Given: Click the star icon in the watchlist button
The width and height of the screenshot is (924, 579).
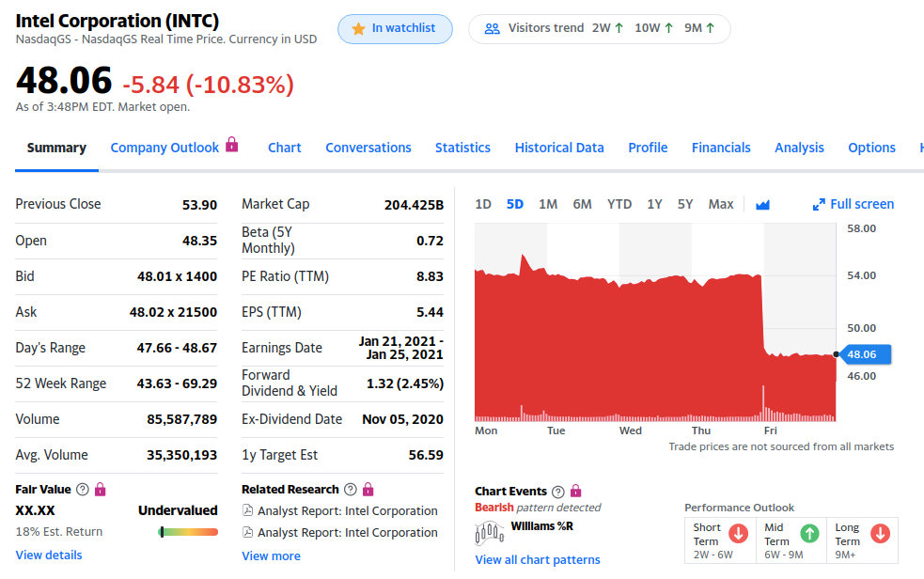Looking at the screenshot, I should click(x=358, y=29).
